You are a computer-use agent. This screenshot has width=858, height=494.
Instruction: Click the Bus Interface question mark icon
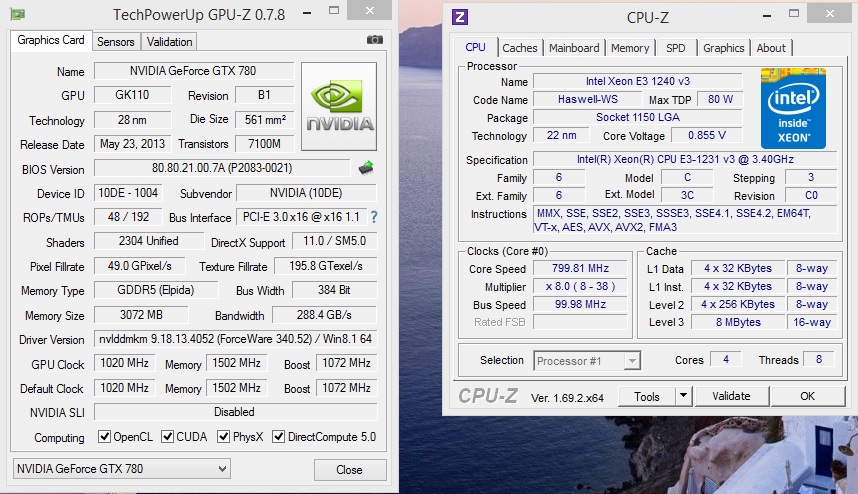pos(374,217)
